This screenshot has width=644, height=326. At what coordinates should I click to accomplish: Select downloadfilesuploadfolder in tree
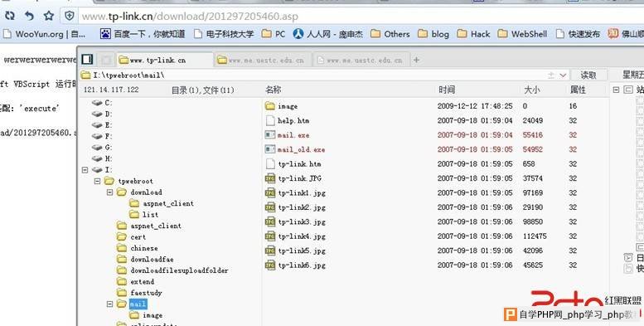pos(172,270)
